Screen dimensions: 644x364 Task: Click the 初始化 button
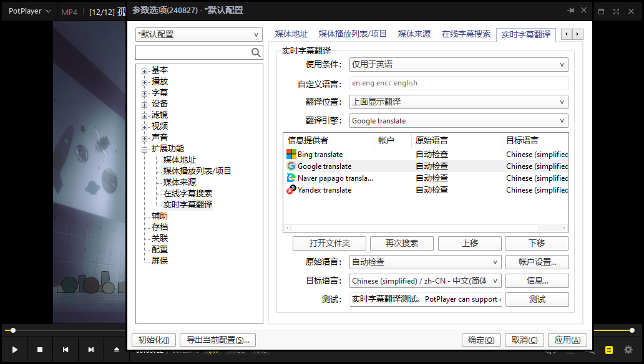154,340
